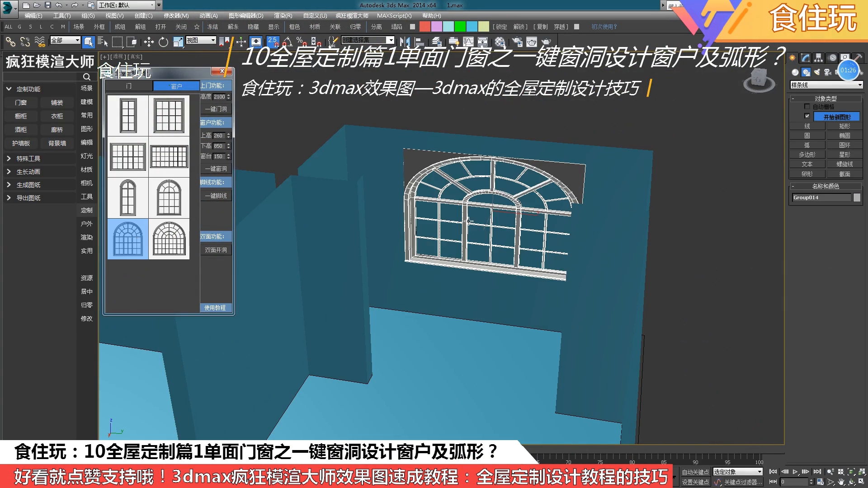868x488 pixels.
Task: Enable 2.5D snap toggle
Action: [273, 42]
